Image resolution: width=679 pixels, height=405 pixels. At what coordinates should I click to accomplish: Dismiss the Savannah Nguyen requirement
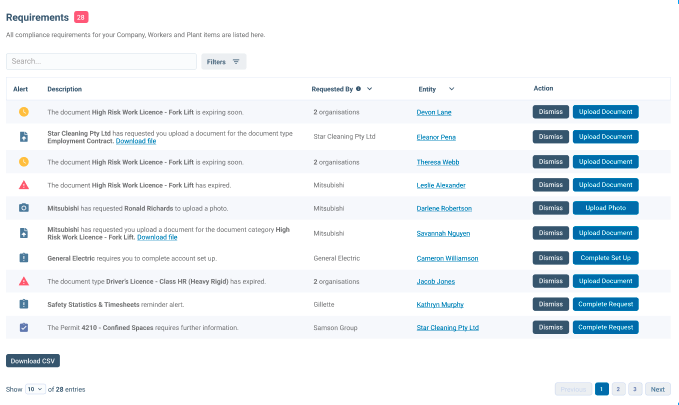click(x=550, y=233)
